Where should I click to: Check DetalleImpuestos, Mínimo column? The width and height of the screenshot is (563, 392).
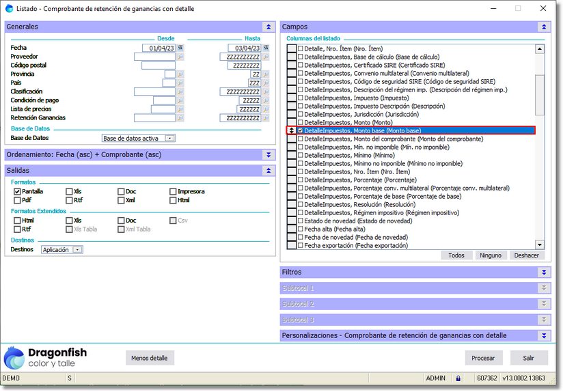click(x=301, y=156)
